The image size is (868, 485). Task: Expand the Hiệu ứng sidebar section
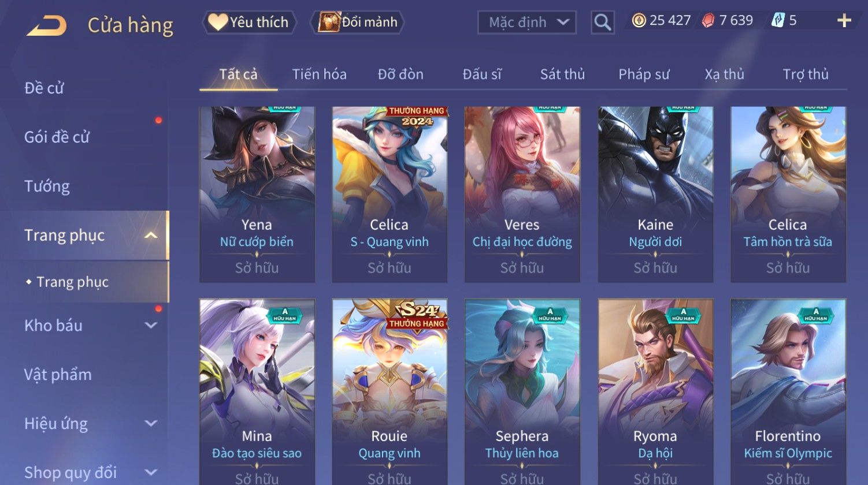click(150, 424)
